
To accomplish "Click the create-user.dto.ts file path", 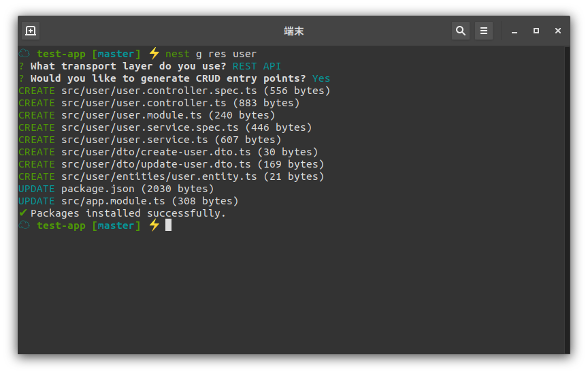I will [x=156, y=152].
